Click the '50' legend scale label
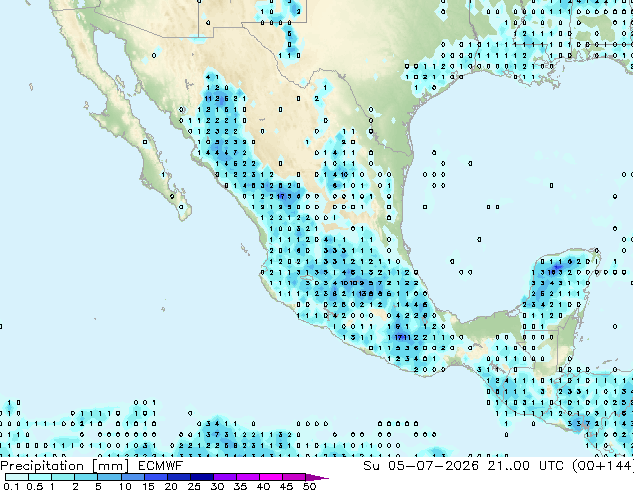The width and height of the screenshot is (634, 490). pyautogui.click(x=310, y=486)
